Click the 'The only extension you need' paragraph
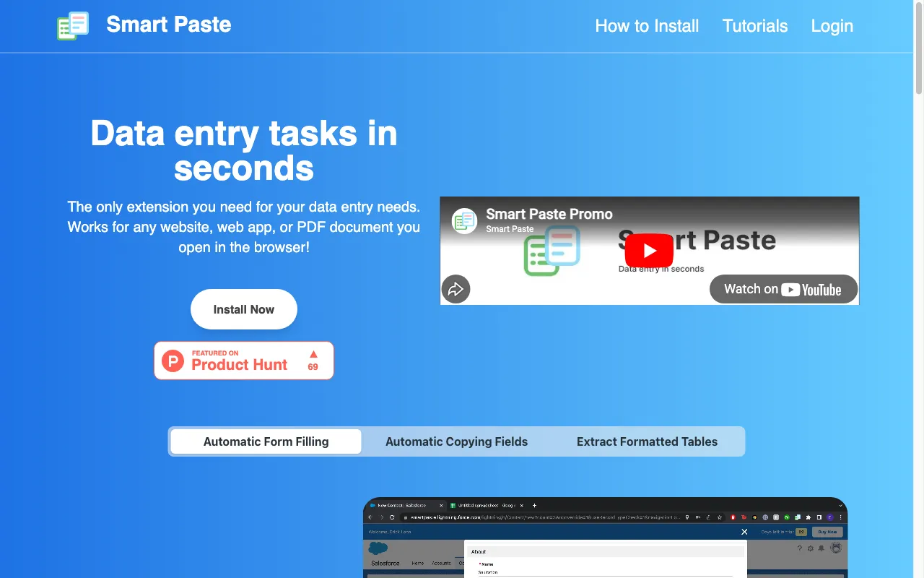 tap(244, 227)
